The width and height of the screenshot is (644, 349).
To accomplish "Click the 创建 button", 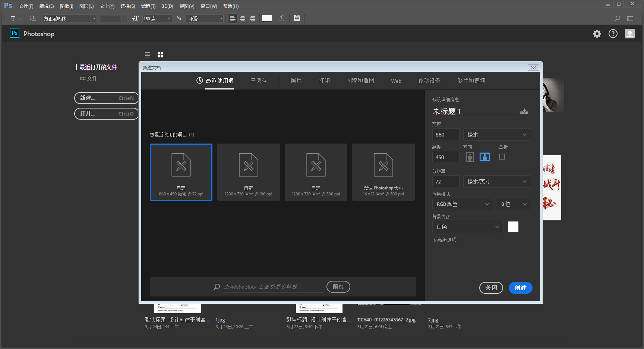I will coord(521,288).
